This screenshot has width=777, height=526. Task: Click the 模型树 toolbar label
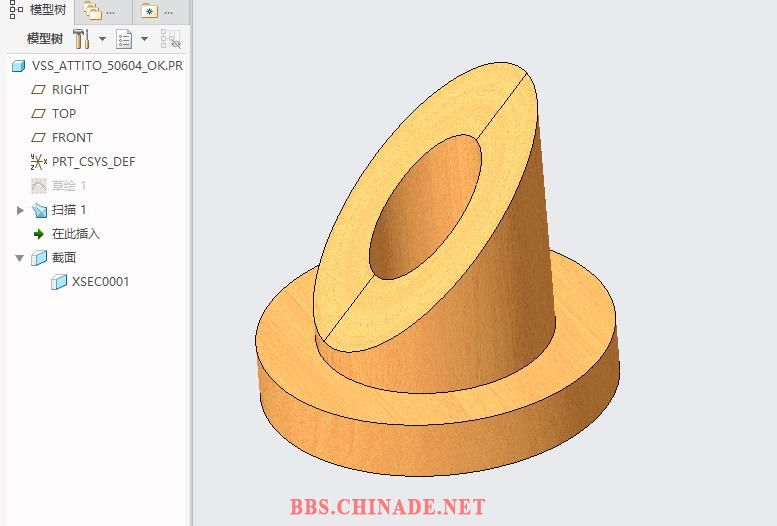point(45,39)
